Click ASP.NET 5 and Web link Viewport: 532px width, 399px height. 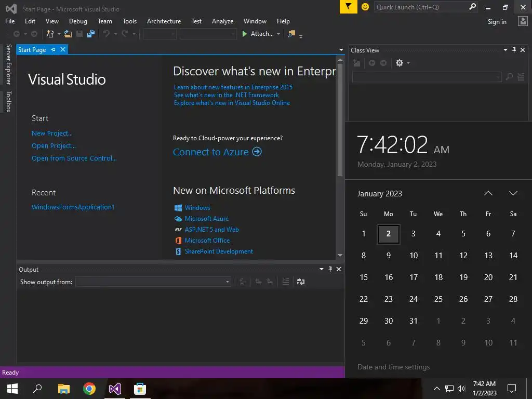pos(212,230)
